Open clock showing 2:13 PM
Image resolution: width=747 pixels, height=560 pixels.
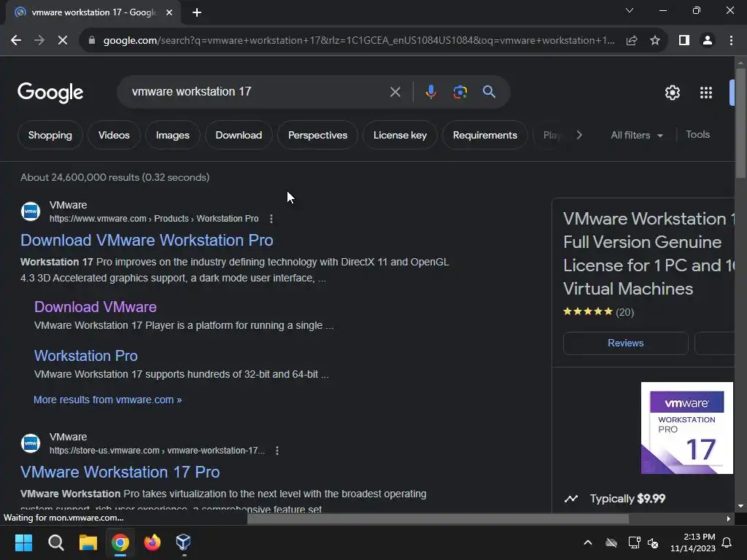point(693,542)
